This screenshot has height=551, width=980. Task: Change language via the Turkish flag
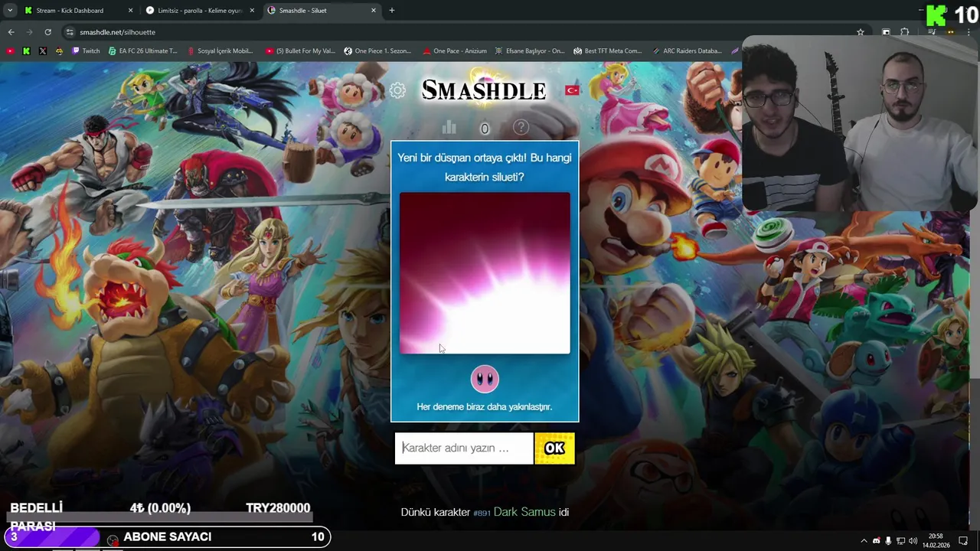click(572, 90)
